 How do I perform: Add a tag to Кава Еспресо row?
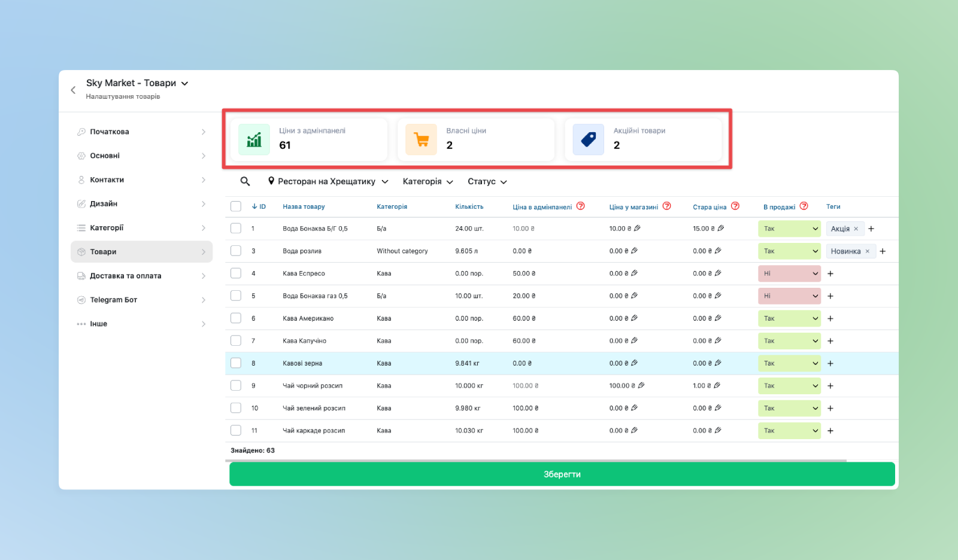830,273
